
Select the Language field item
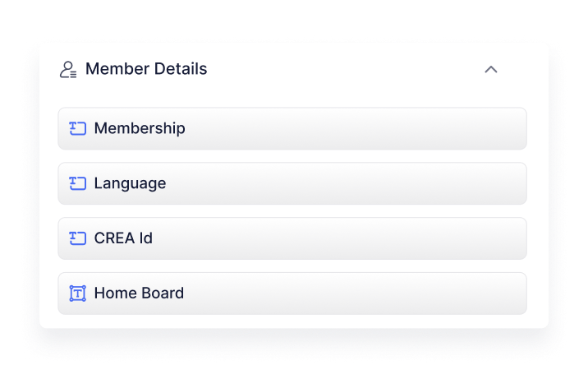tap(292, 183)
